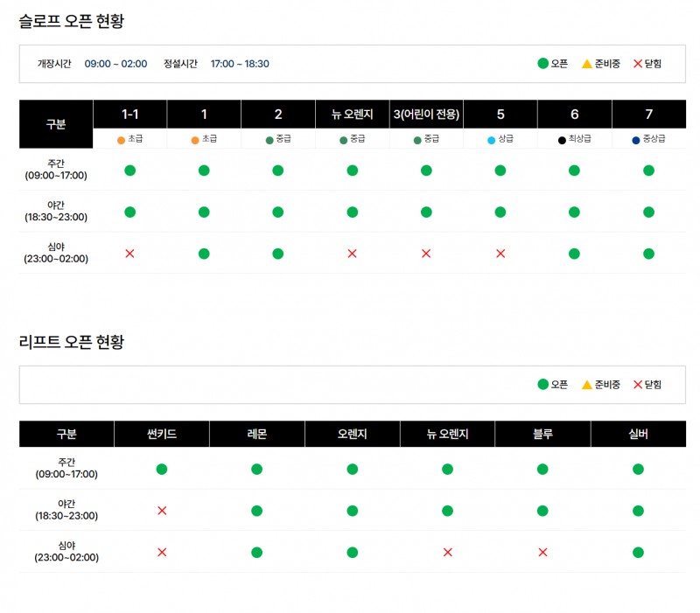The image size is (700, 613).
Task: Click the black 최상급 dot under slope 6
Action: click(x=562, y=140)
